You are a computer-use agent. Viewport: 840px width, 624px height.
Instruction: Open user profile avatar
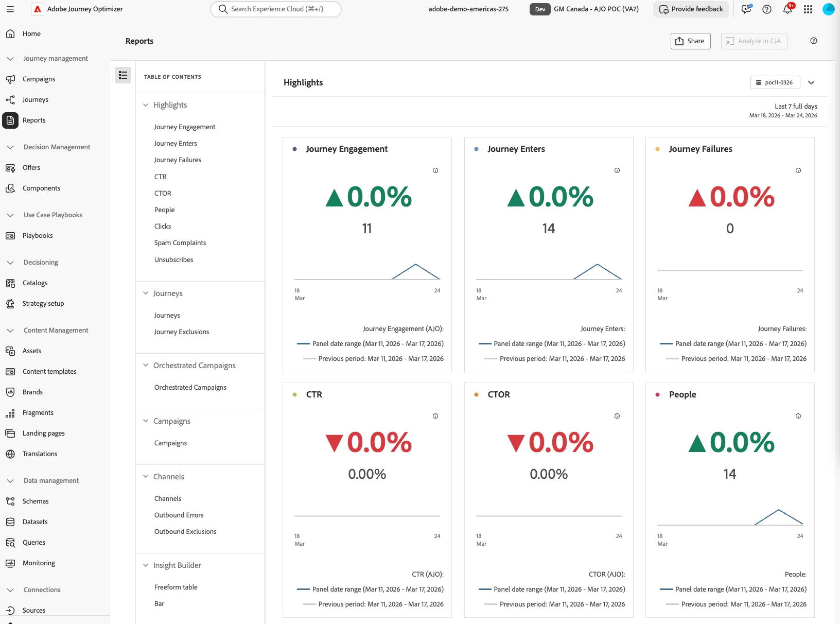(829, 9)
